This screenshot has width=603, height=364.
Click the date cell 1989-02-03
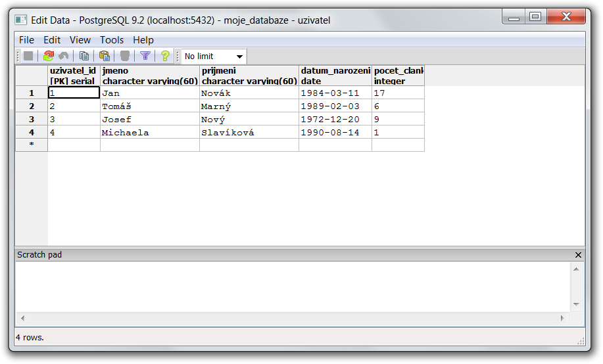(335, 106)
